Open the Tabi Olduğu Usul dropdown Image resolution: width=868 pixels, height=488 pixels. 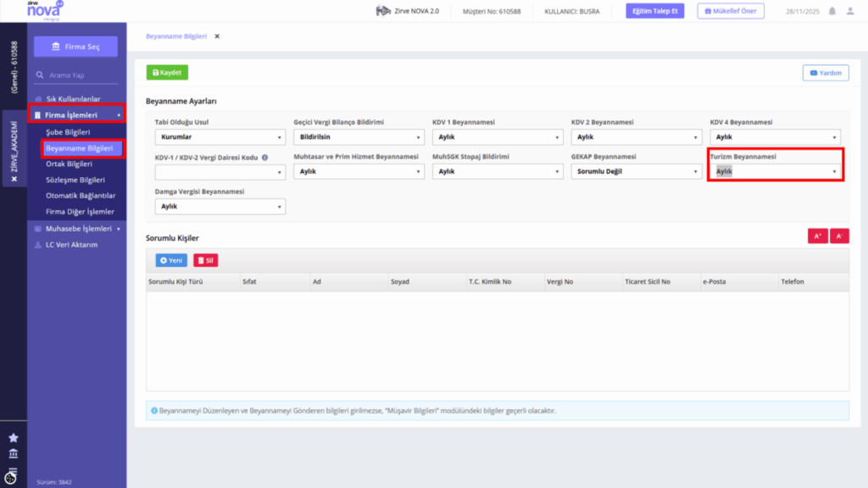(220, 136)
